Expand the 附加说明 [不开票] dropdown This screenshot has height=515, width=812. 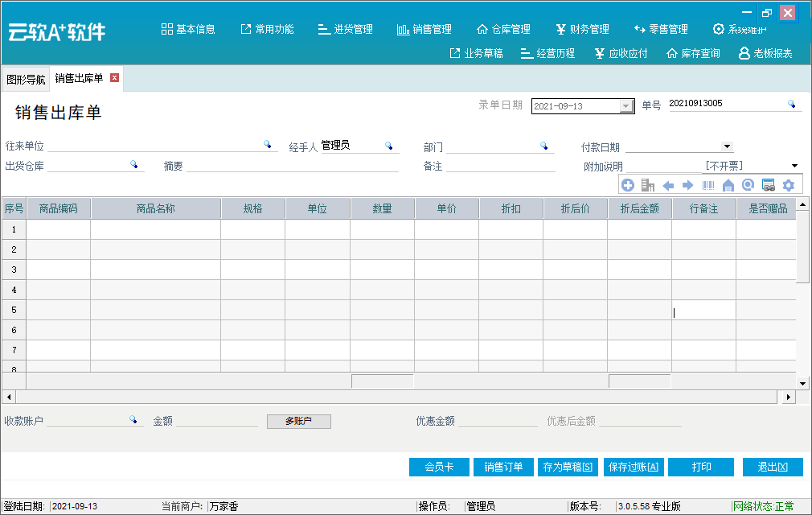[793, 165]
